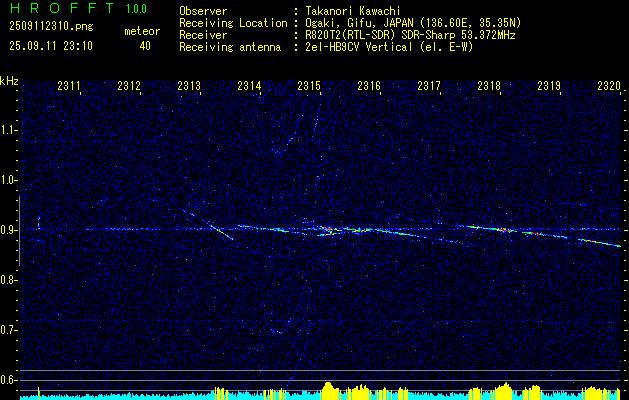The width and height of the screenshot is (629, 400).
Task: Click the Observer label
Action: point(203,11)
